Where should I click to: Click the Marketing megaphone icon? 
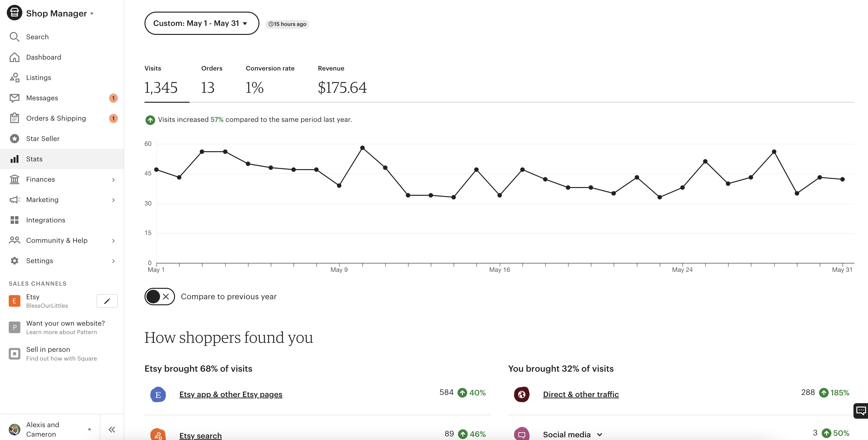point(15,200)
